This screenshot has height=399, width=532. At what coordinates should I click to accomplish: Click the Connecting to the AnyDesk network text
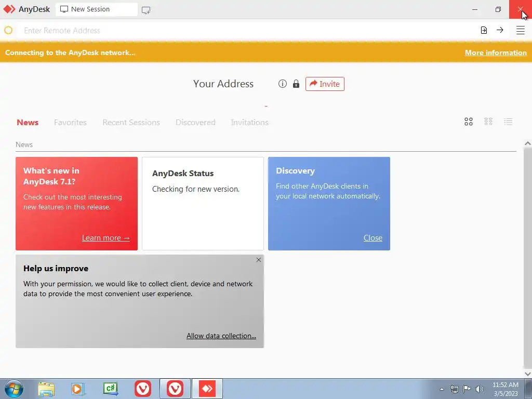click(x=70, y=52)
